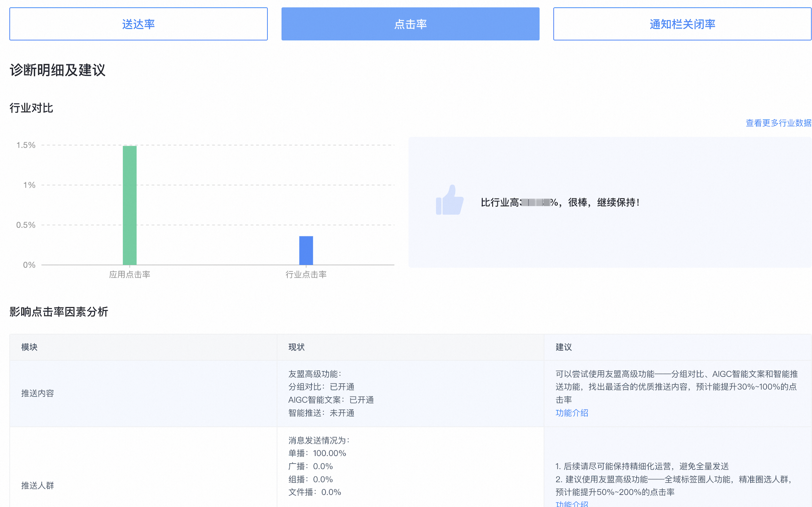
Task: Click the 0.5% y-axis label
Action: [26, 225]
